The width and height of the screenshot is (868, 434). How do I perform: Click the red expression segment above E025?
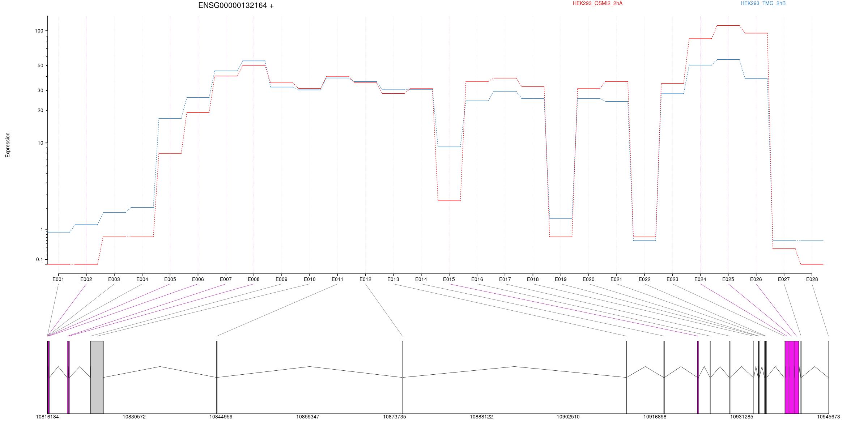tap(728, 26)
